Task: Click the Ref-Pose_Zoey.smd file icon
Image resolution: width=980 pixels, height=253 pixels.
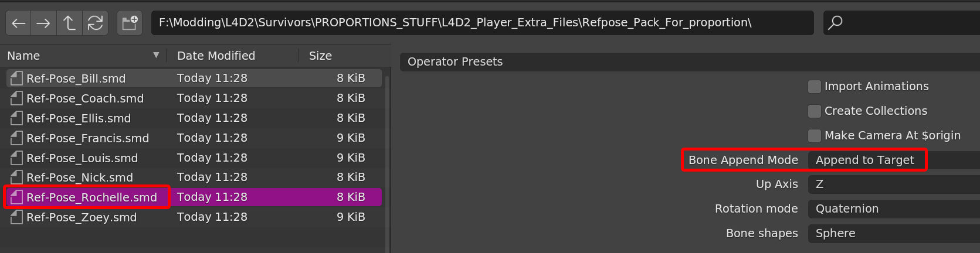Action: click(x=16, y=217)
